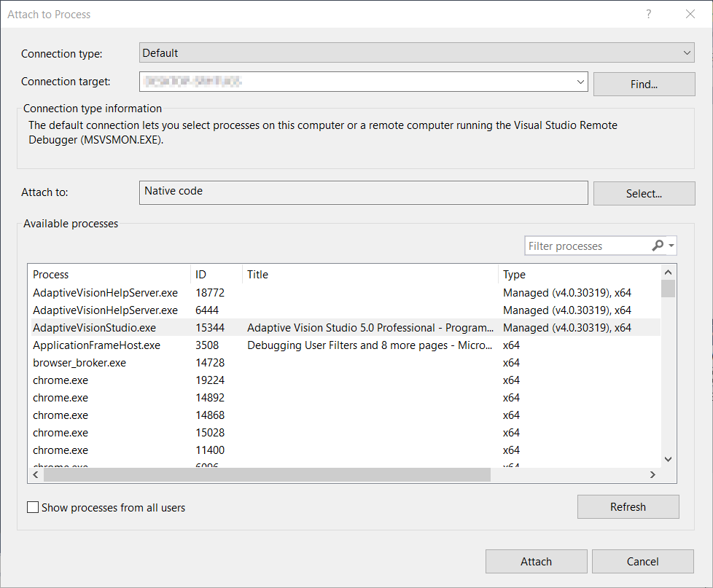This screenshot has height=588, width=713.
Task: Click the search magnifier in Filter processes
Action: click(x=658, y=246)
